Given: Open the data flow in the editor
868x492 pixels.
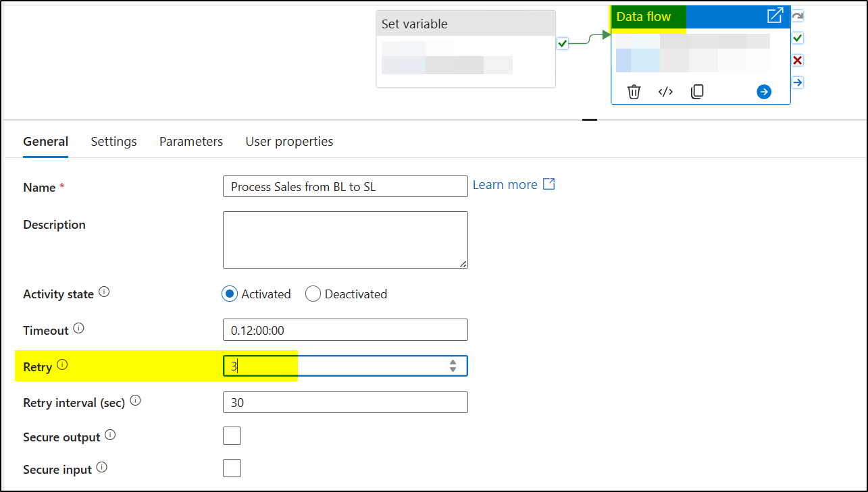Looking at the screenshot, I should point(775,14).
